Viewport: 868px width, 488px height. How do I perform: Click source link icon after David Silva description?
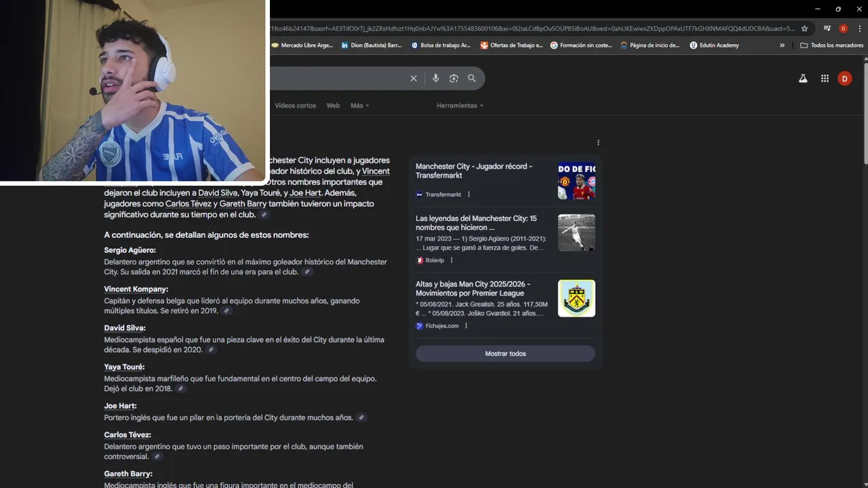211,350
